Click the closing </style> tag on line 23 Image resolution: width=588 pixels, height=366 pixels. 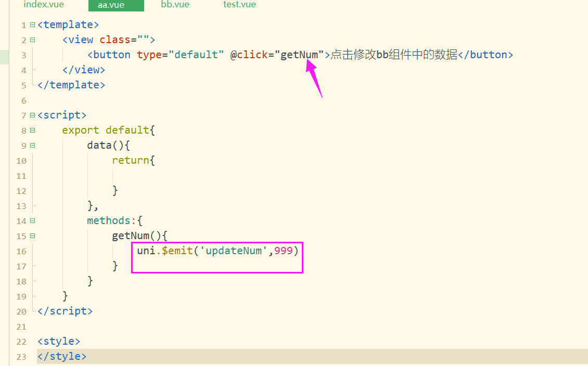[62, 356]
